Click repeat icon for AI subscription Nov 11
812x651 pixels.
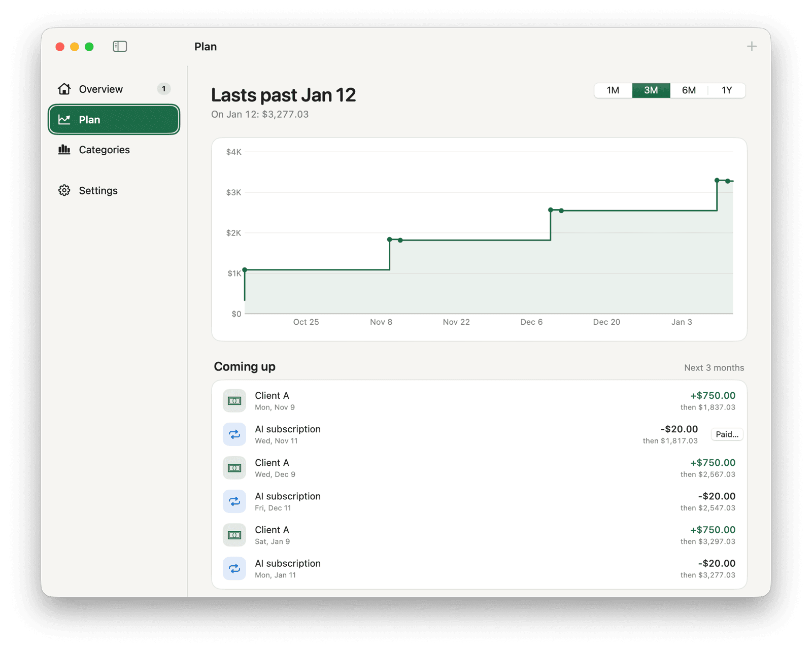[234, 434]
